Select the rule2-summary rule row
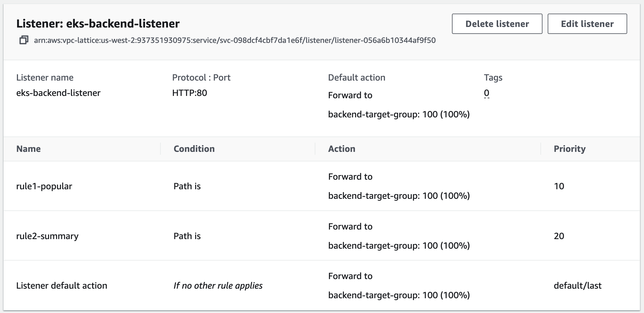The height and width of the screenshot is (313, 644). [x=47, y=236]
